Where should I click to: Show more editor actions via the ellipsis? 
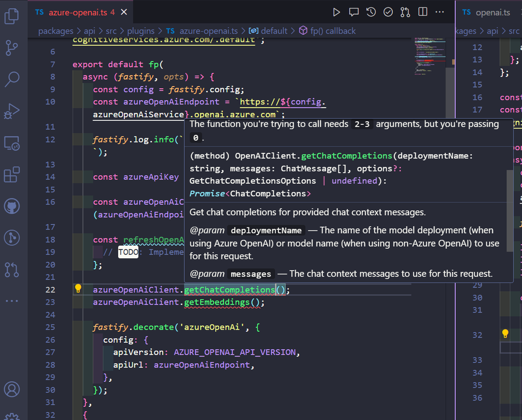[x=440, y=12]
